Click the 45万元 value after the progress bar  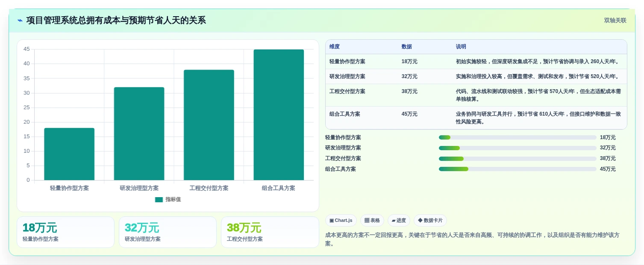tap(608, 169)
